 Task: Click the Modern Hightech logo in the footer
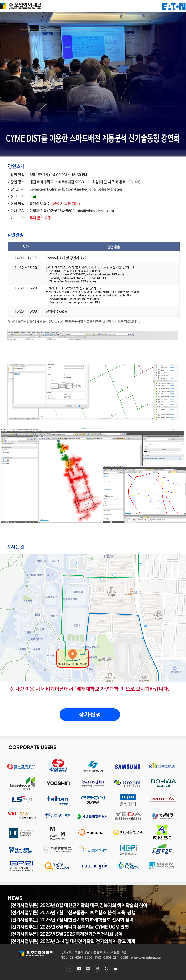[x=36, y=954]
